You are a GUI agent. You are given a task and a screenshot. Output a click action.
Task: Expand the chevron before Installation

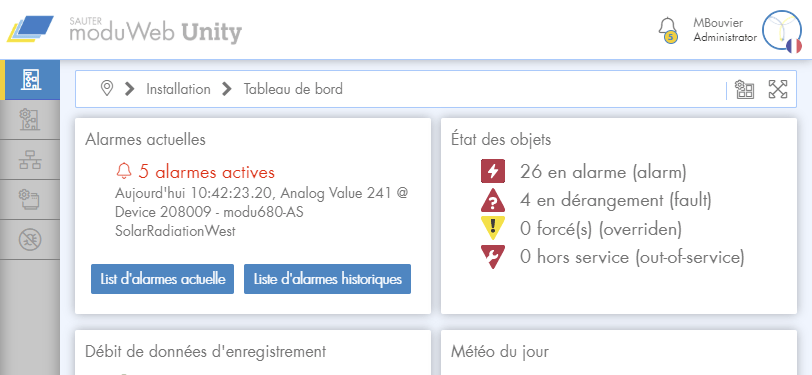(x=129, y=89)
